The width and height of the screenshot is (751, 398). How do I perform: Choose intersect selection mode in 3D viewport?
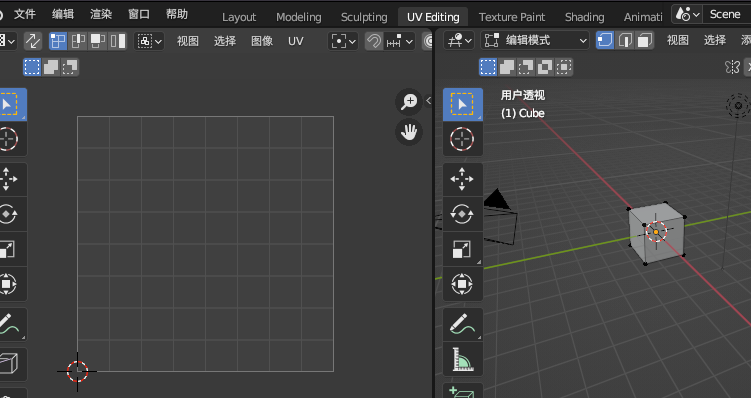pos(564,67)
